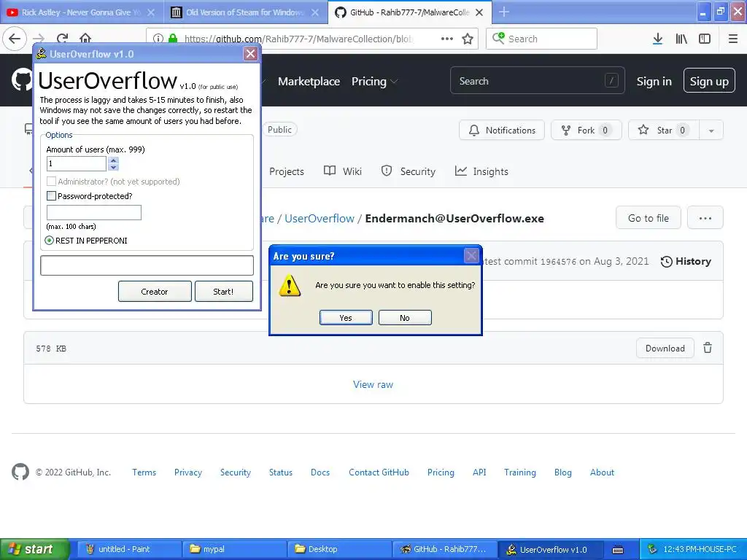747x560 pixels.
Task: Open the Projects tab
Action: tap(286, 171)
